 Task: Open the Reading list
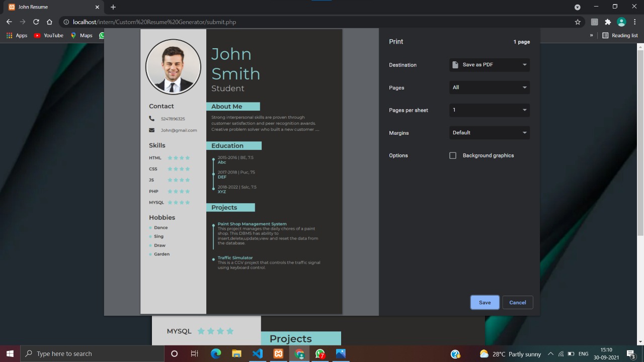[x=620, y=35]
